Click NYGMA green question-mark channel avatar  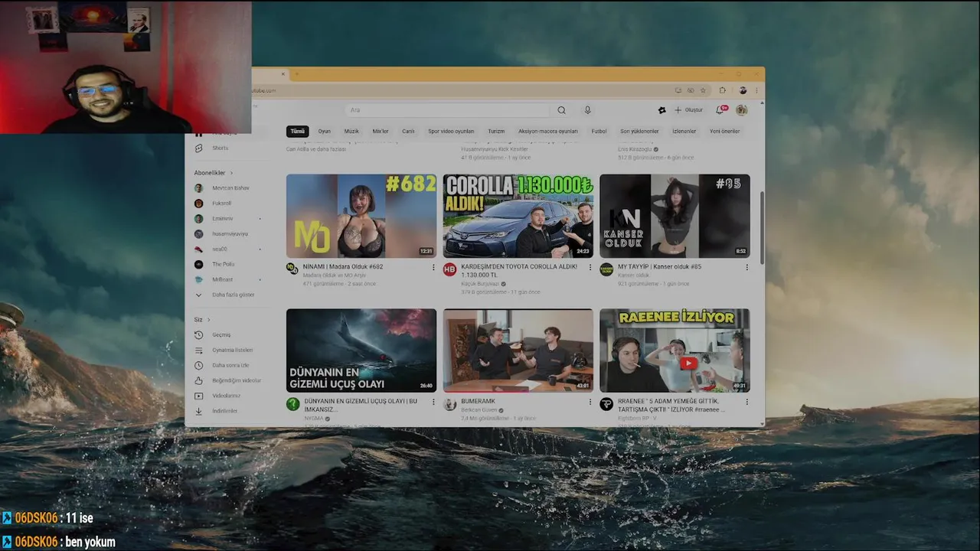[x=293, y=404]
